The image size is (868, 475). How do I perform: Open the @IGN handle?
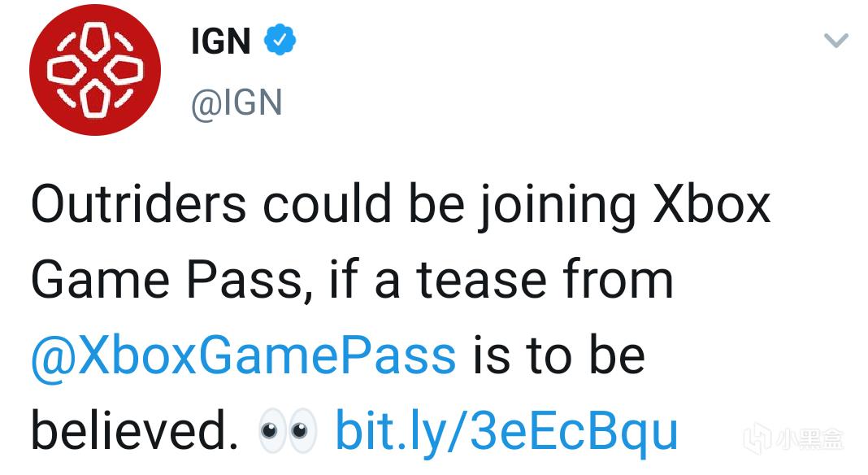coord(237,103)
